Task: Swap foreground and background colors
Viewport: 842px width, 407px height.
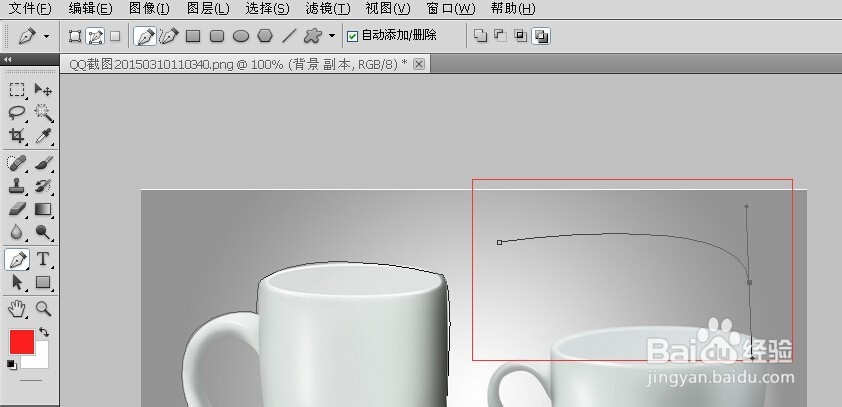Action: tap(44, 332)
